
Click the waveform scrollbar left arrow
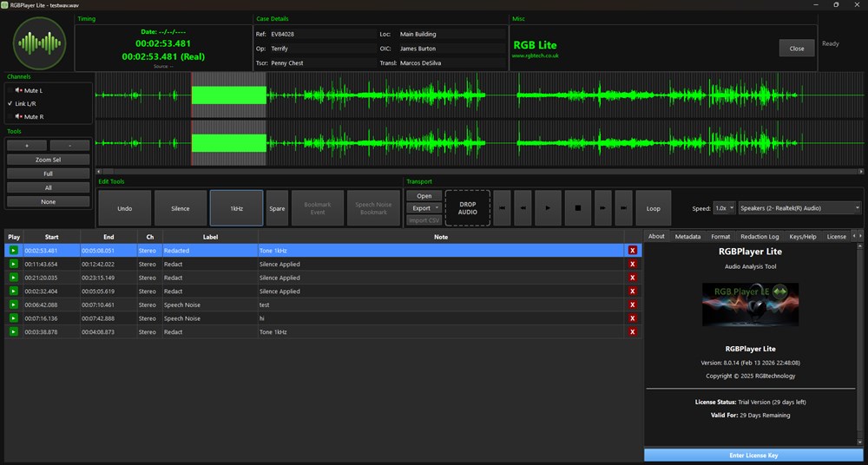point(99,172)
